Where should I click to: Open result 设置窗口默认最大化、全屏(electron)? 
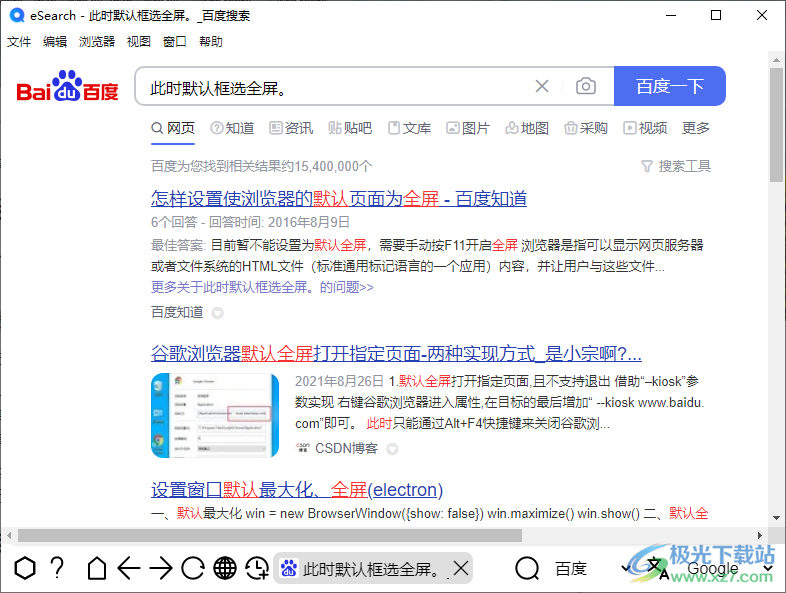(x=297, y=490)
